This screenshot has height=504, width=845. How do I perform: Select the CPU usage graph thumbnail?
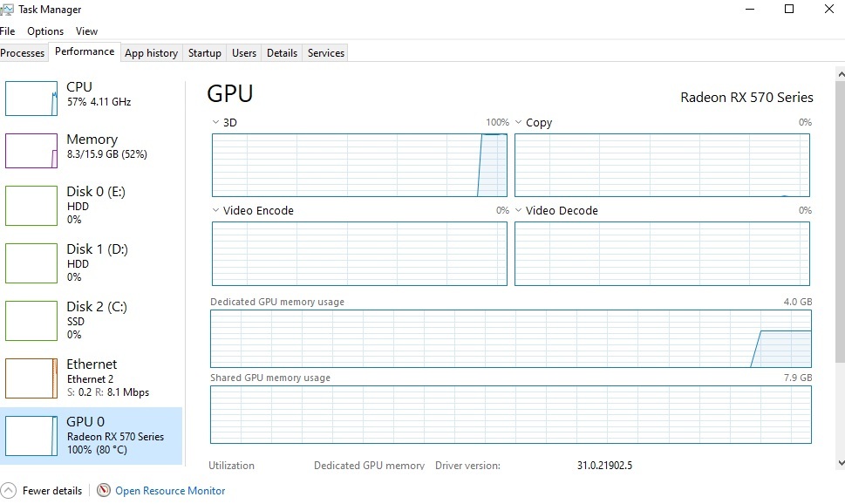click(x=31, y=99)
